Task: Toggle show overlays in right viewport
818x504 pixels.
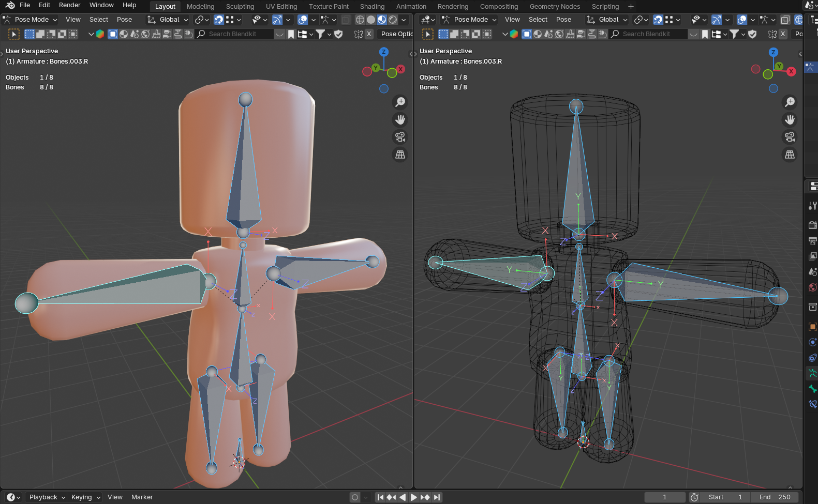Action: (742, 20)
